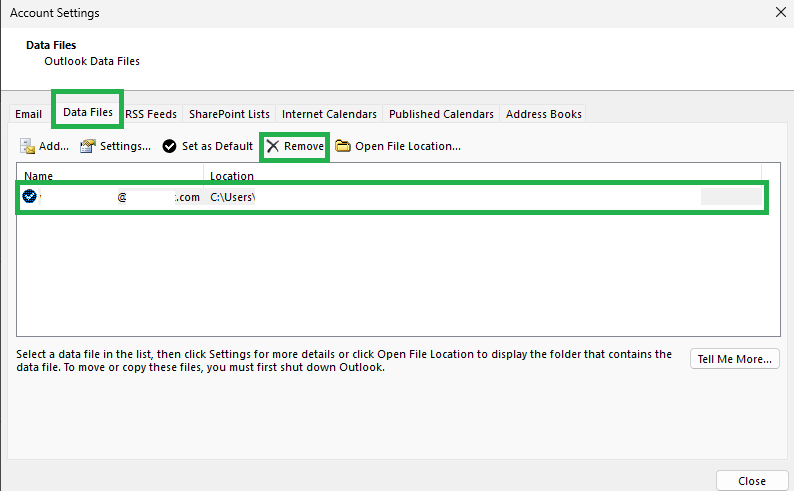Image resolution: width=794 pixels, height=491 pixels.
Task: Select the C:\Users location cell
Action: (232, 197)
